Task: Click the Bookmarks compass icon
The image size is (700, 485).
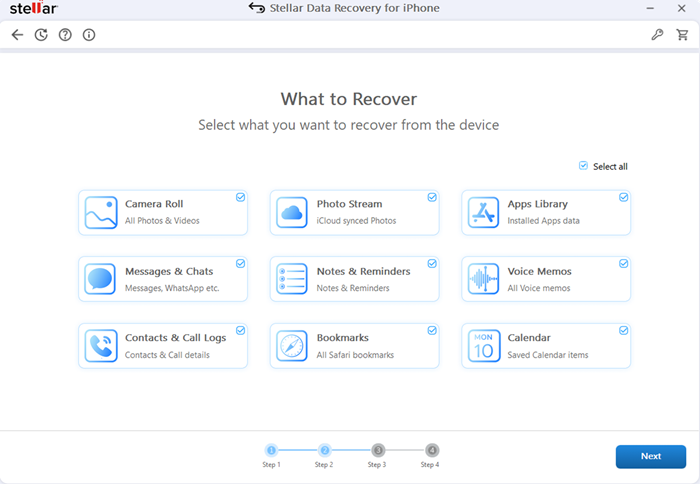Action: pos(292,346)
